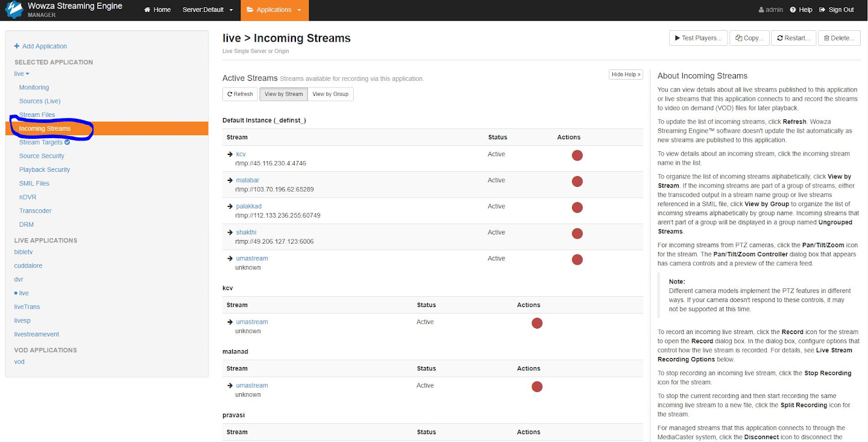Click the Delete button

pyautogui.click(x=839, y=38)
